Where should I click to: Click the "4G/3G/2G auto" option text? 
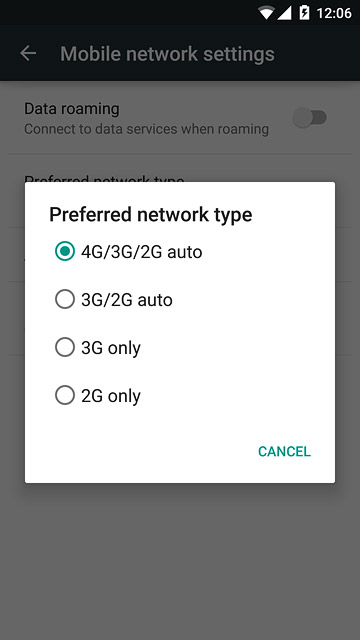pos(142,252)
